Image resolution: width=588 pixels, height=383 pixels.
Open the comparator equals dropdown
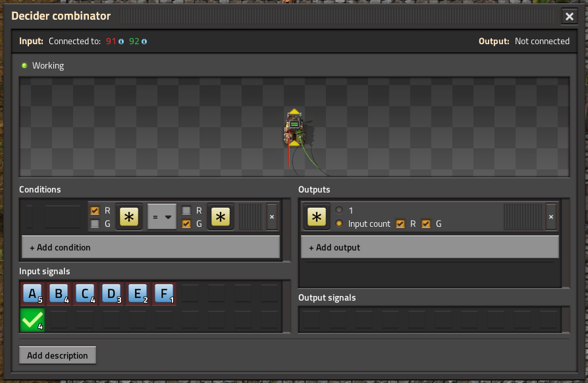point(162,217)
